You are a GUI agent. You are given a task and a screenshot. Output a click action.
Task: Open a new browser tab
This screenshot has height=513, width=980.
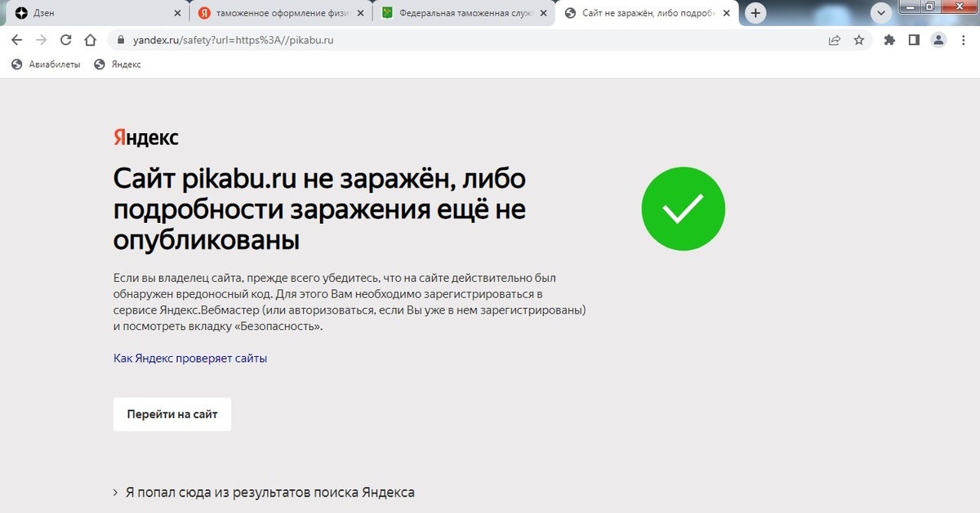click(756, 13)
